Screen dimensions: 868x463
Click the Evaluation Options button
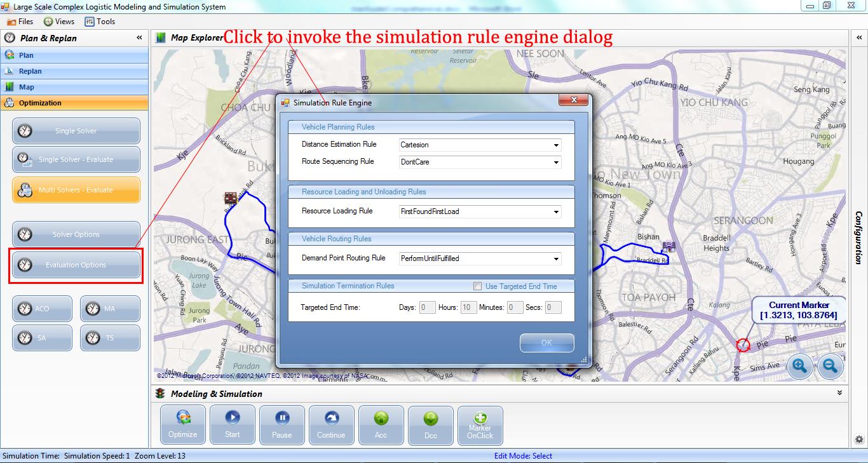point(76,265)
